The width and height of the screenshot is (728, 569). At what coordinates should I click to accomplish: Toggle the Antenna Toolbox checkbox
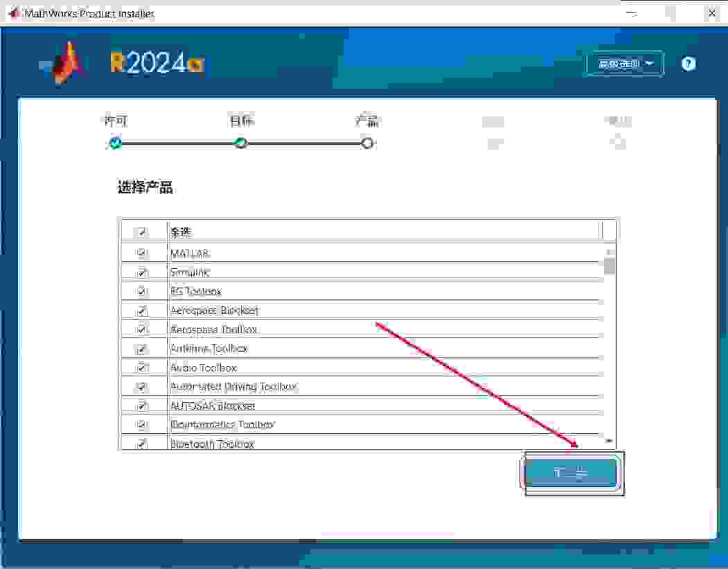pos(142,349)
